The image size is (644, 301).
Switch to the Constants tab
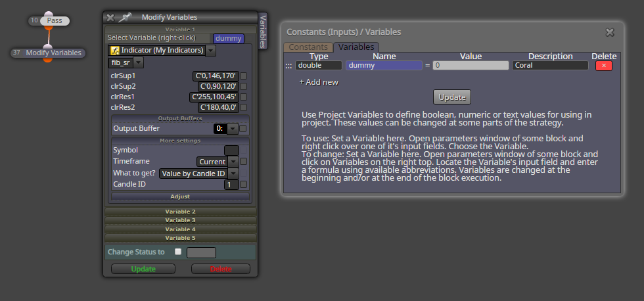coord(308,47)
